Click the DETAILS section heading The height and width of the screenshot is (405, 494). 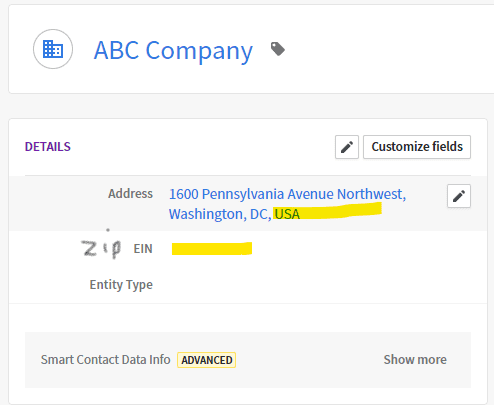48,147
